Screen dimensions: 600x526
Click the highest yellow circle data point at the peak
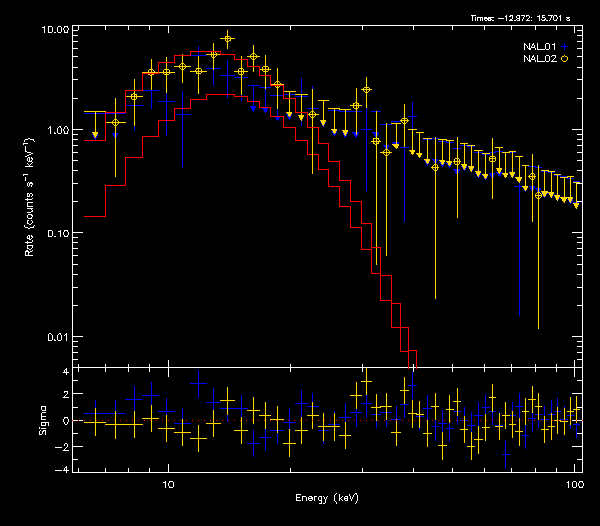pyautogui.click(x=228, y=39)
